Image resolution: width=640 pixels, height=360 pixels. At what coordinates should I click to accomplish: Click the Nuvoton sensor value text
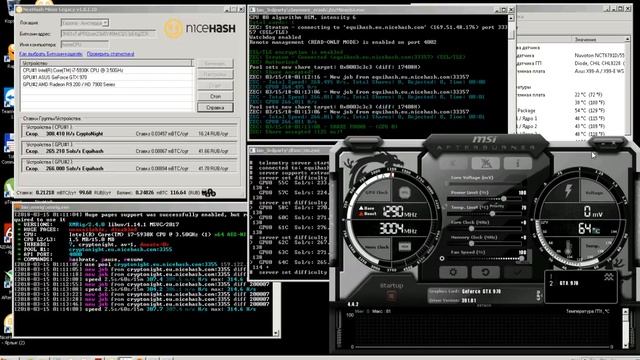599,55
